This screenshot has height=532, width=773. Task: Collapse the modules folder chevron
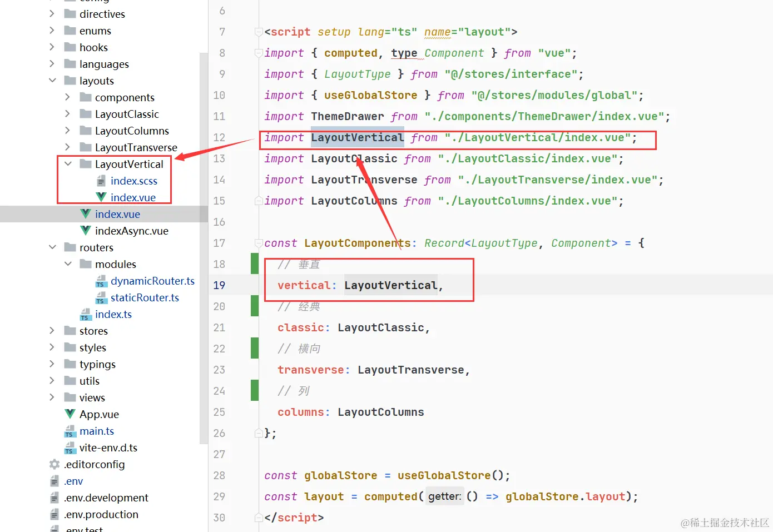point(68,263)
